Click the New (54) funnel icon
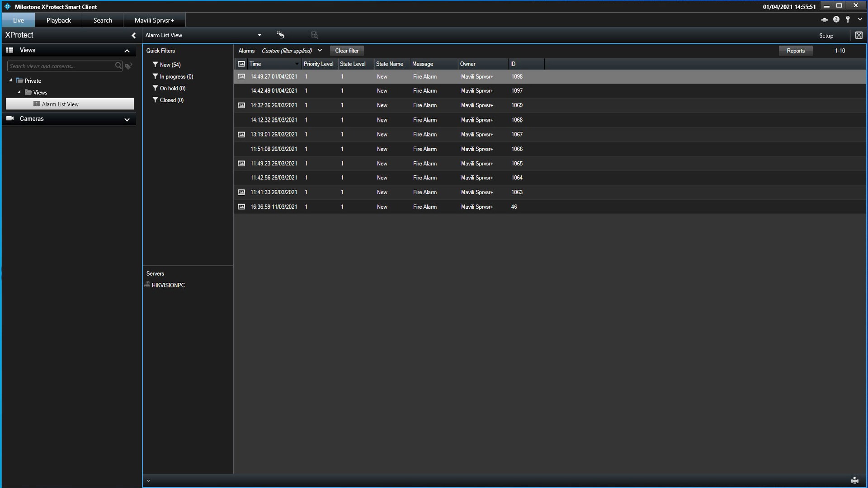868x488 pixels. pos(155,64)
